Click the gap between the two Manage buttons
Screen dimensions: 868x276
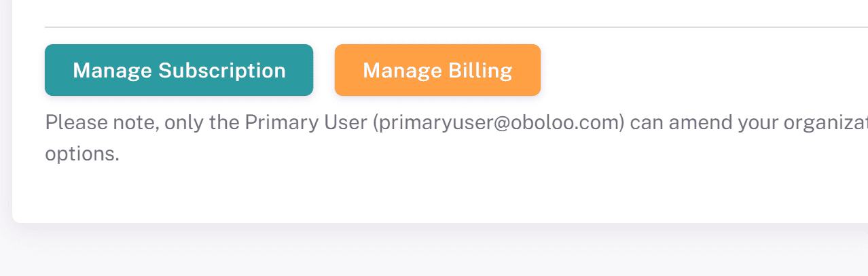point(324,70)
